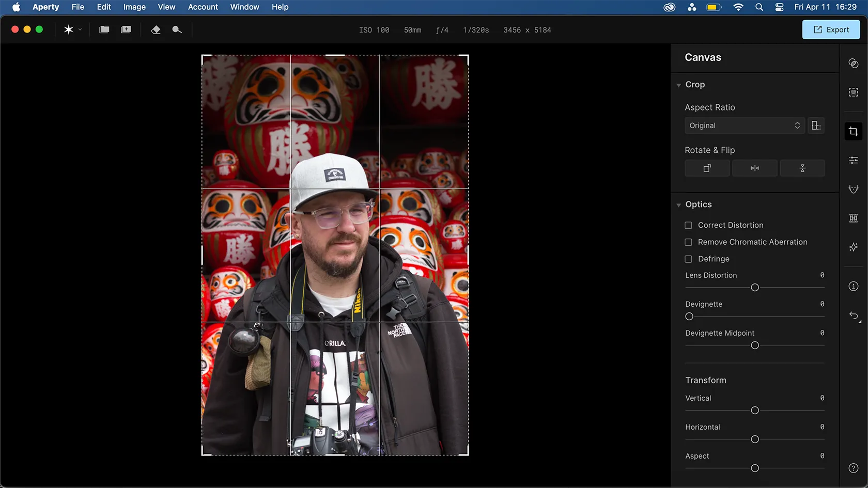Collapse the Crop section
Screen dimensions: 868x488
point(678,85)
